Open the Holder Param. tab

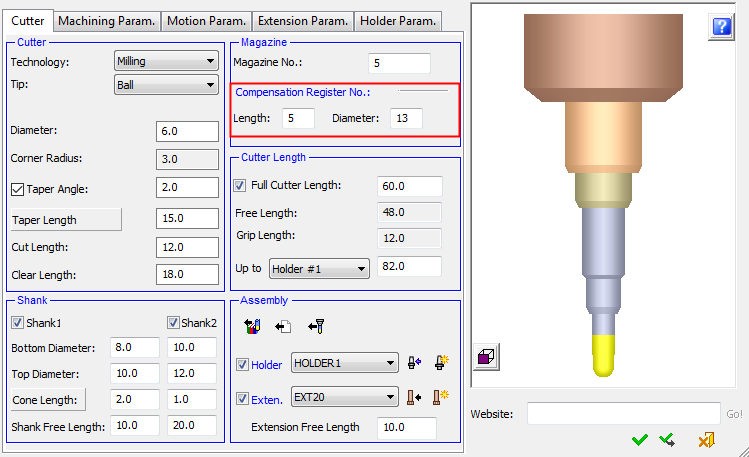397,21
